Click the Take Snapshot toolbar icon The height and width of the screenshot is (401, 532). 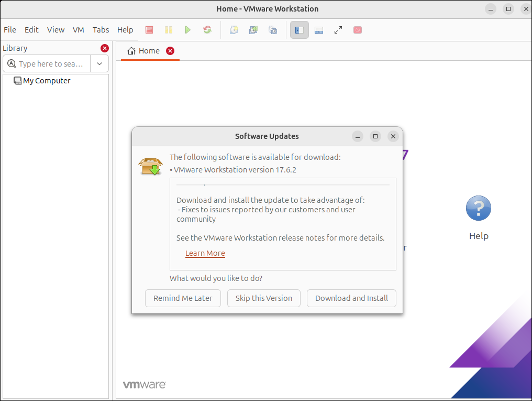[234, 30]
